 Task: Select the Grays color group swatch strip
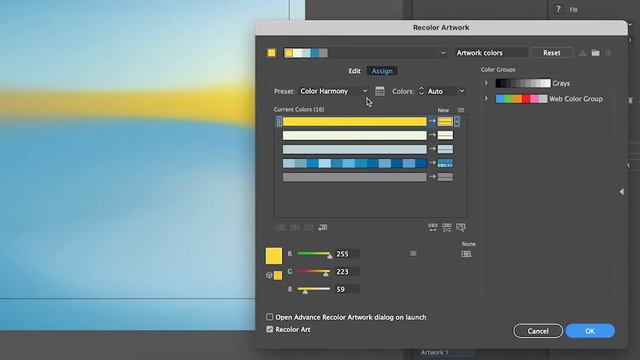523,83
